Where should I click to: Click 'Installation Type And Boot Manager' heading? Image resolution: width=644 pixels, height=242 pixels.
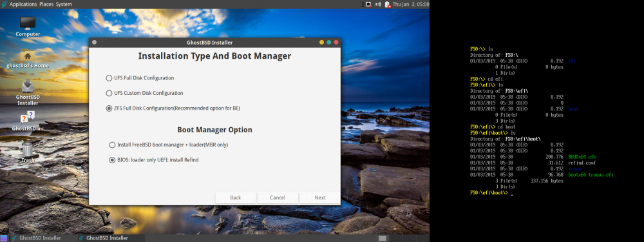(214, 56)
